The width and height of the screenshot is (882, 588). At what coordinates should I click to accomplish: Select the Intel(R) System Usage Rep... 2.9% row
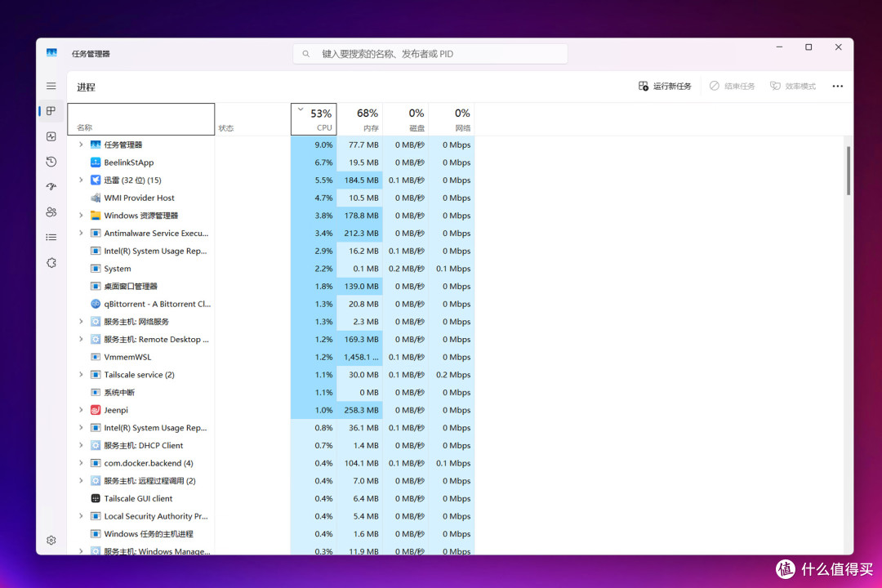[271, 251]
